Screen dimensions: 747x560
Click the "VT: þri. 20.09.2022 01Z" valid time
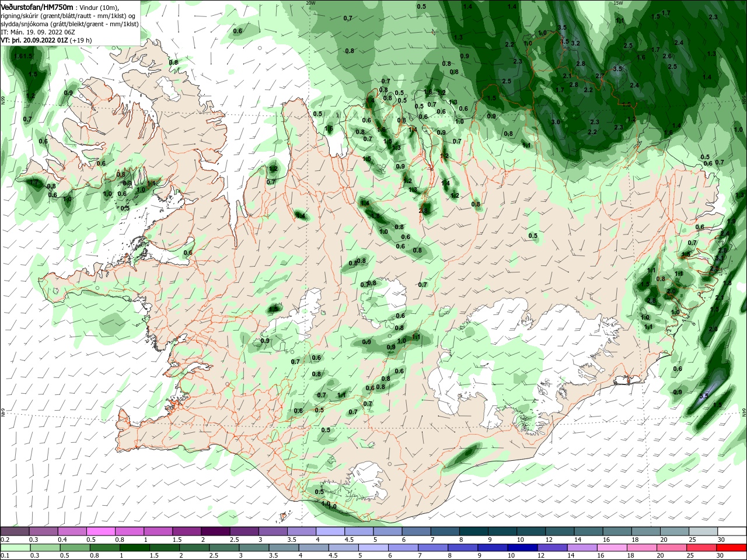[34, 40]
